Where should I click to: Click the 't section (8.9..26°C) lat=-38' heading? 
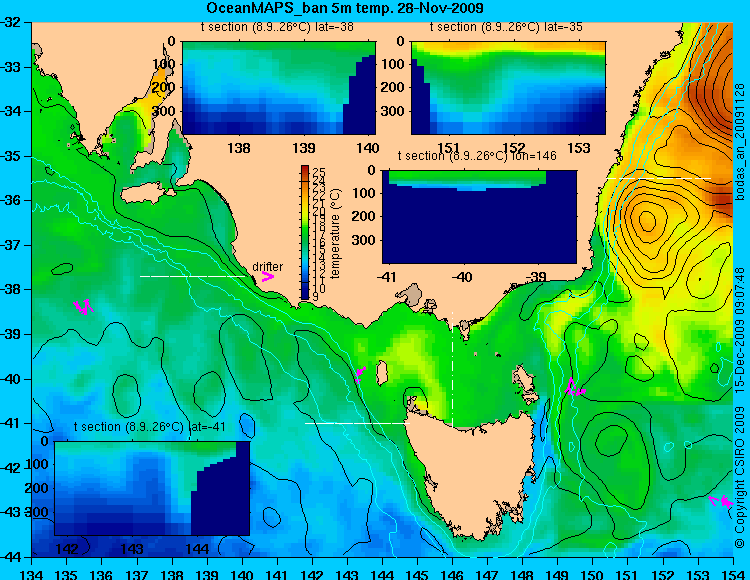[x=277, y=27]
